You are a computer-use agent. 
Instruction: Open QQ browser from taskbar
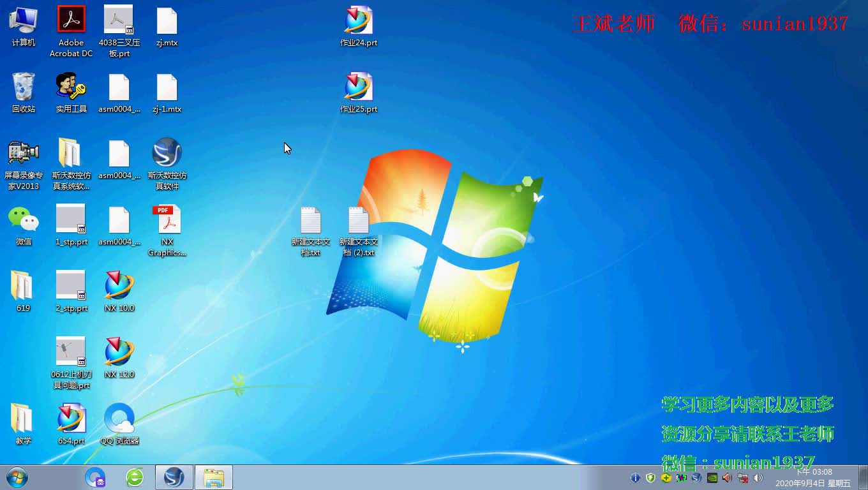96,477
